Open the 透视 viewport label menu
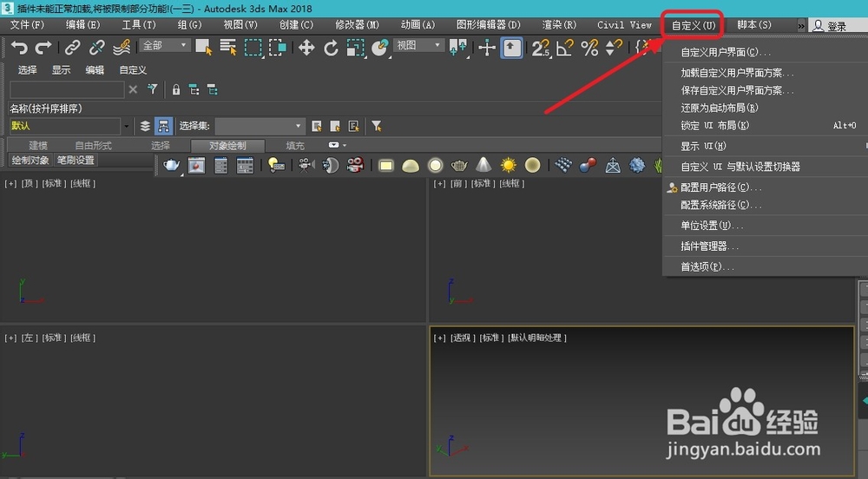 pyautogui.click(x=463, y=338)
